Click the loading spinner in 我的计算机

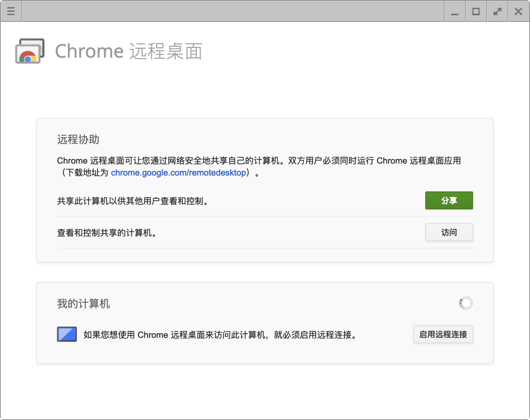[x=466, y=303]
